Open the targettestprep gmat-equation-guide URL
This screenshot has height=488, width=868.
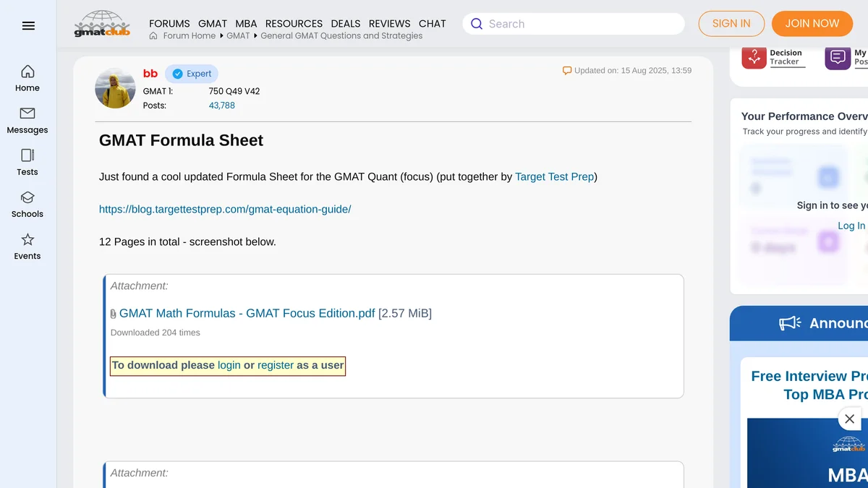pyautogui.click(x=225, y=209)
